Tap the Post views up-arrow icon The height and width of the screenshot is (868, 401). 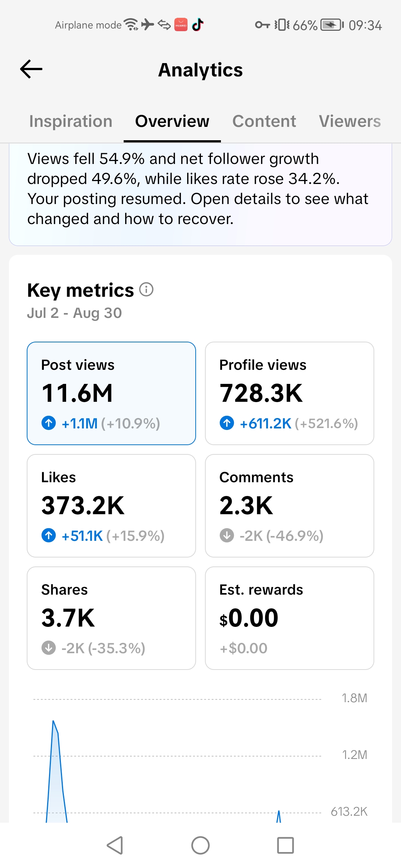pos(49,423)
